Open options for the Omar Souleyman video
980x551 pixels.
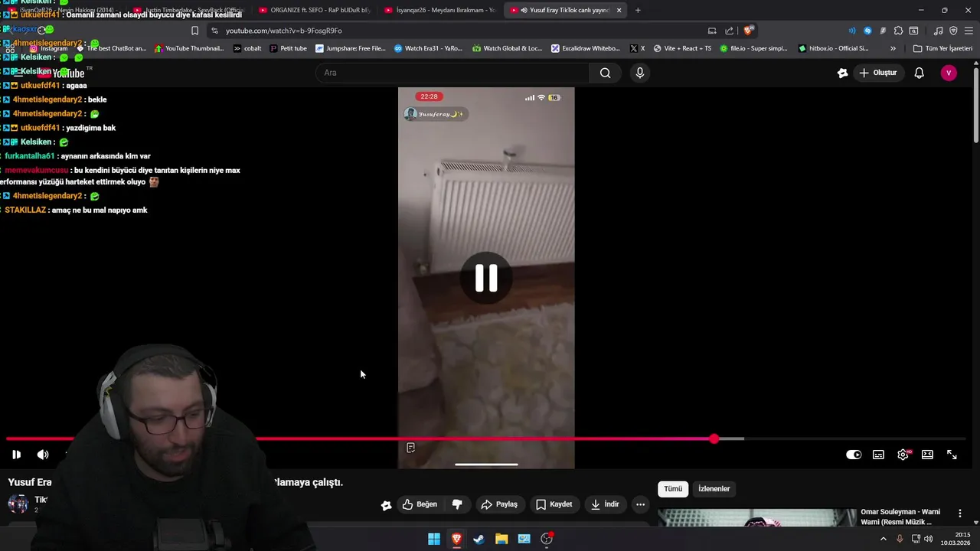tap(960, 514)
